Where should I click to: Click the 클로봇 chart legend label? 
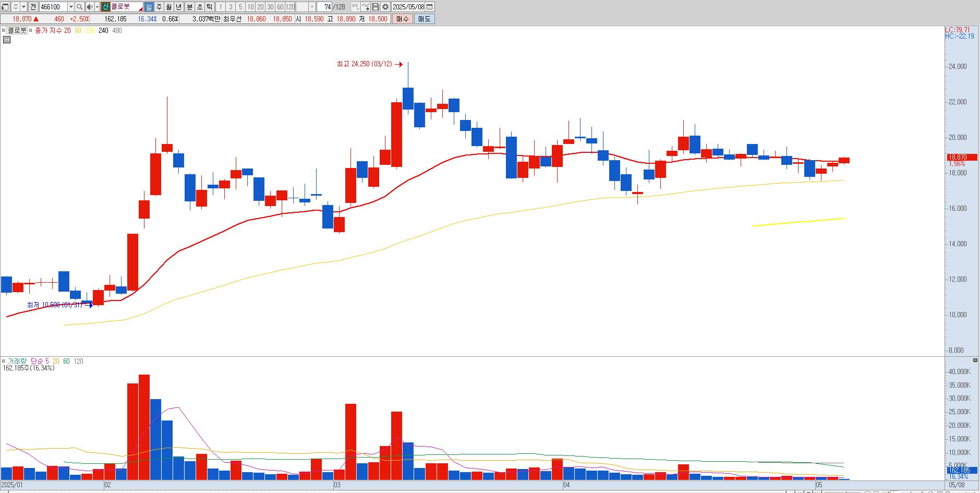coord(17,31)
